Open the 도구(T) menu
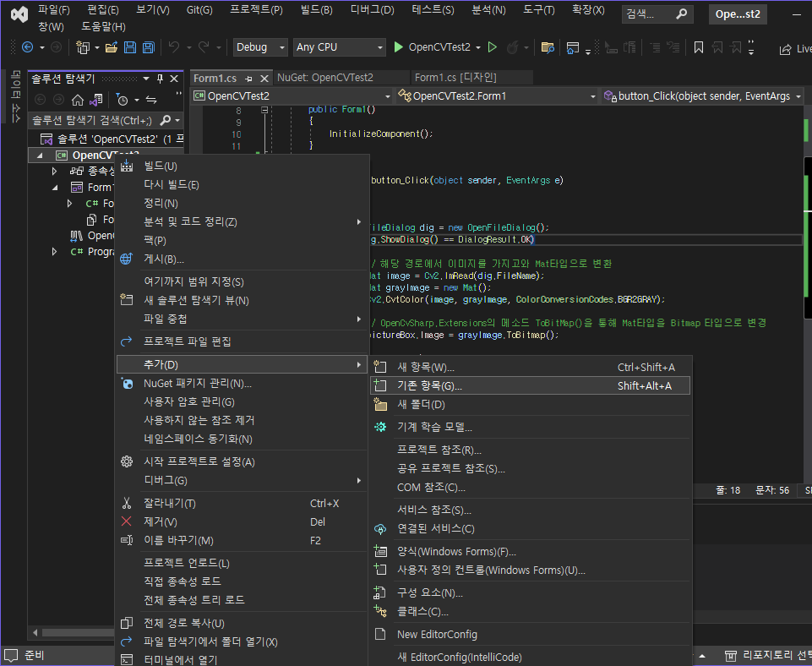 (538, 10)
